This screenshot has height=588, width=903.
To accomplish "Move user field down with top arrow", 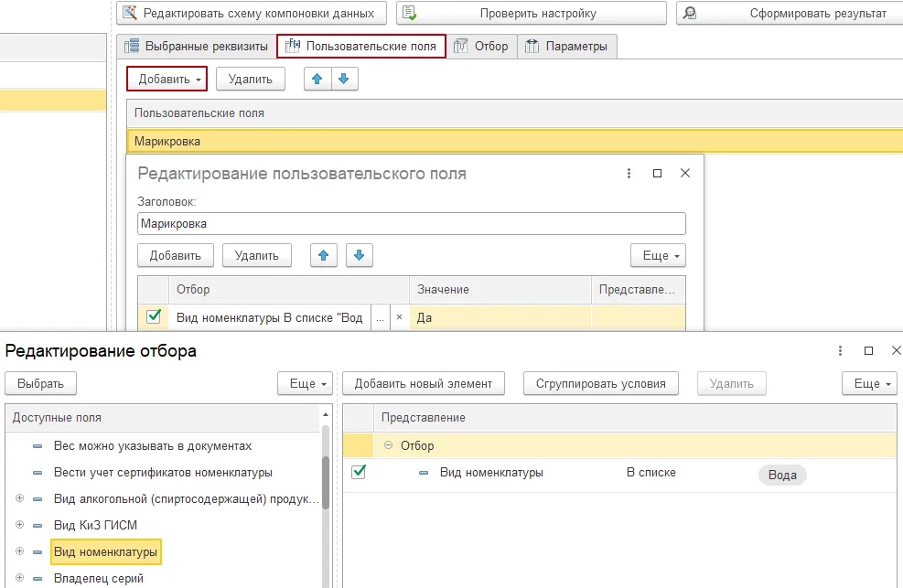I will [x=344, y=79].
